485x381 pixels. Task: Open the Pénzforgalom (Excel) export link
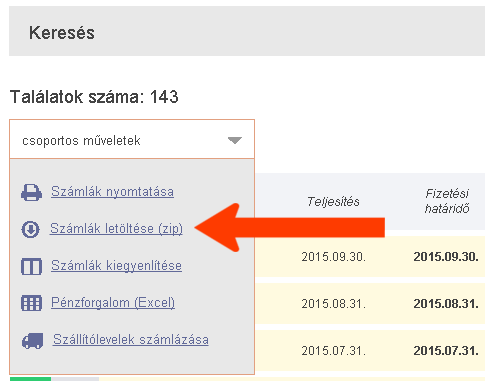click(x=113, y=303)
